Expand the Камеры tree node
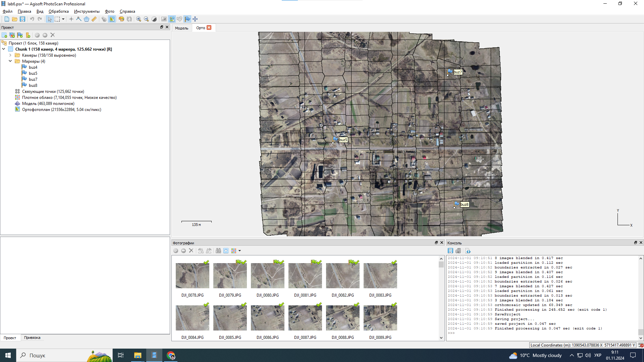Screen dimensions: 644x362 click(x=10, y=55)
